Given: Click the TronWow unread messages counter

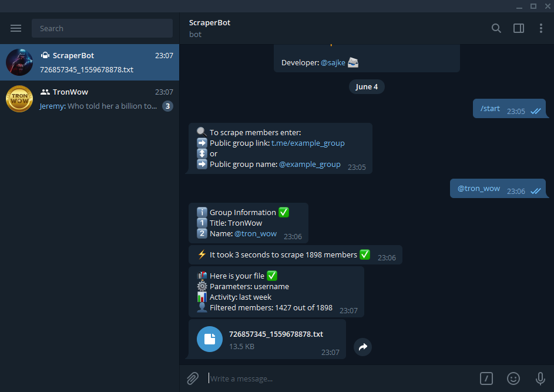Looking at the screenshot, I should click(166, 105).
